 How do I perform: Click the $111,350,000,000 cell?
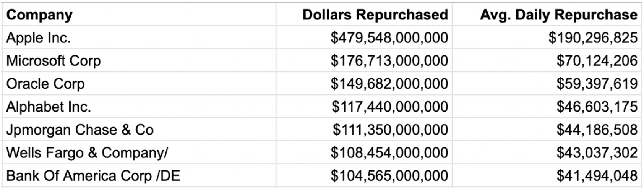coord(390,130)
